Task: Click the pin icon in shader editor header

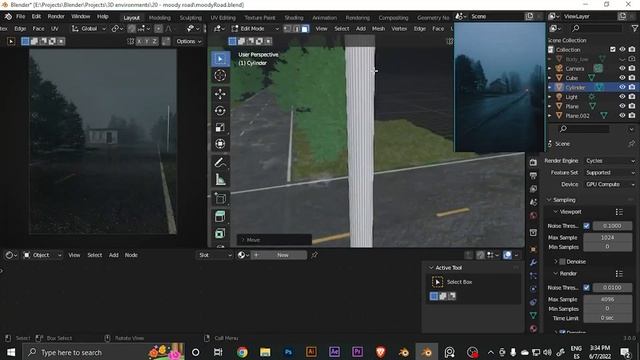Action: pyautogui.click(x=314, y=255)
